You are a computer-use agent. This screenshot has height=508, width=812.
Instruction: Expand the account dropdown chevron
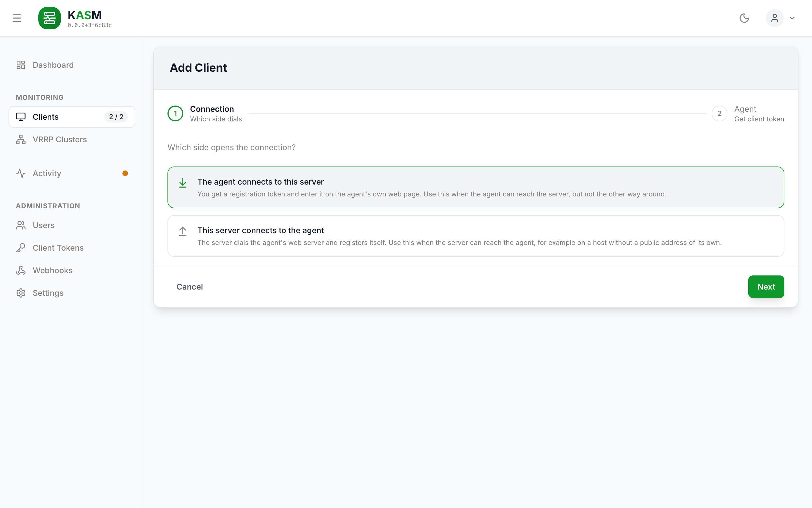click(792, 18)
